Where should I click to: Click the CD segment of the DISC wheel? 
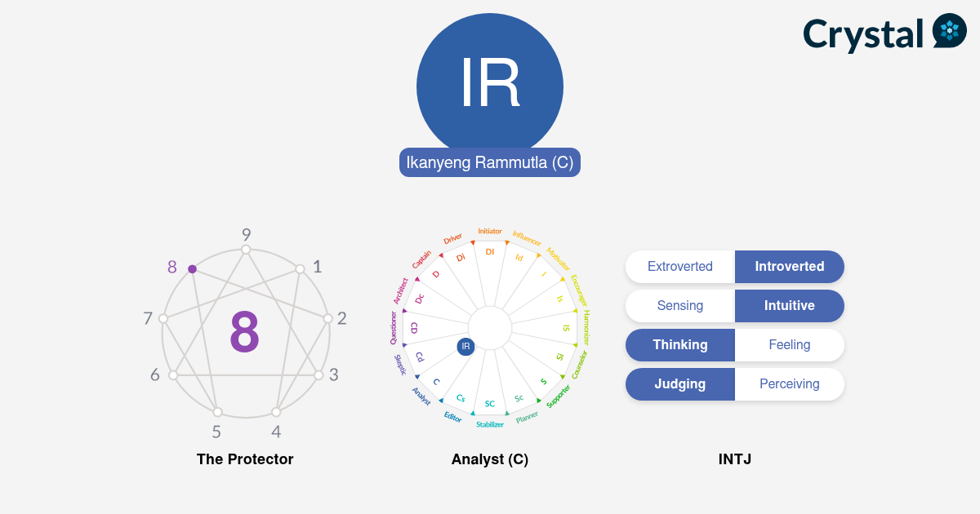click(414, 328)
